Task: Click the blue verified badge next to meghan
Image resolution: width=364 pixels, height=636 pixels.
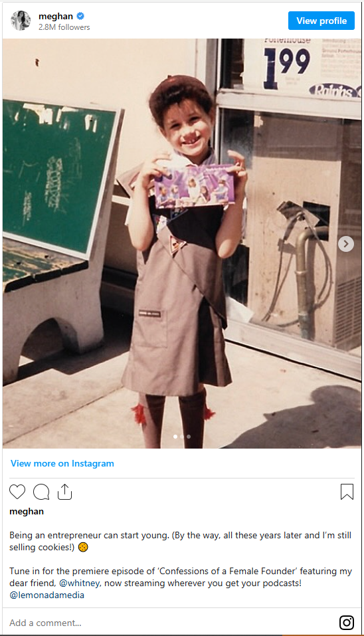Action: (x=80, y=16)
